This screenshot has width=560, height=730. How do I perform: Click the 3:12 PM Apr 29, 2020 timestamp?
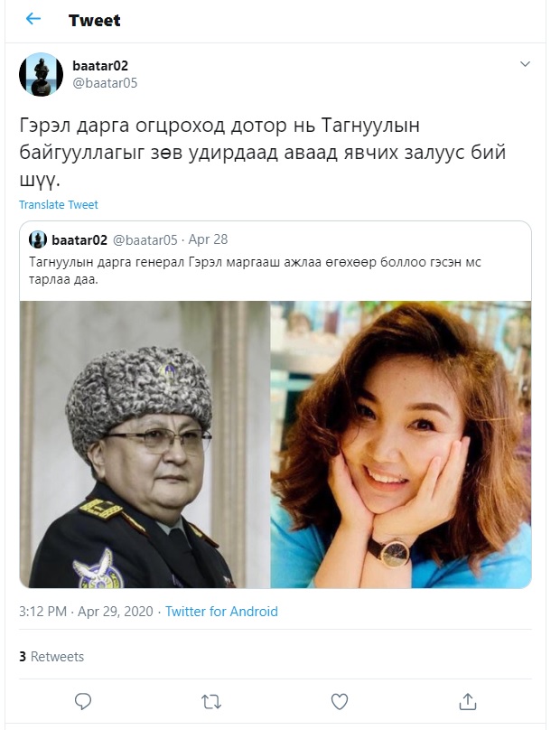coord(86,612)
